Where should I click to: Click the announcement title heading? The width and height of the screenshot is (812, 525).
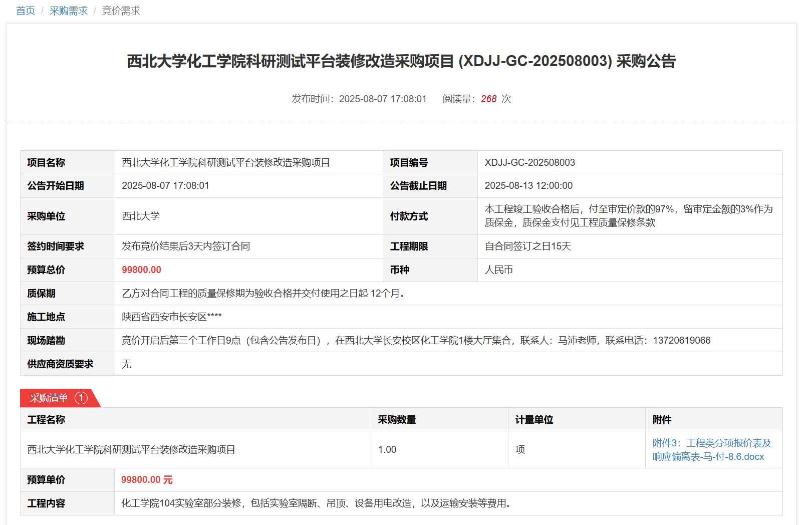pyautogui.click(x=401, y=61)
